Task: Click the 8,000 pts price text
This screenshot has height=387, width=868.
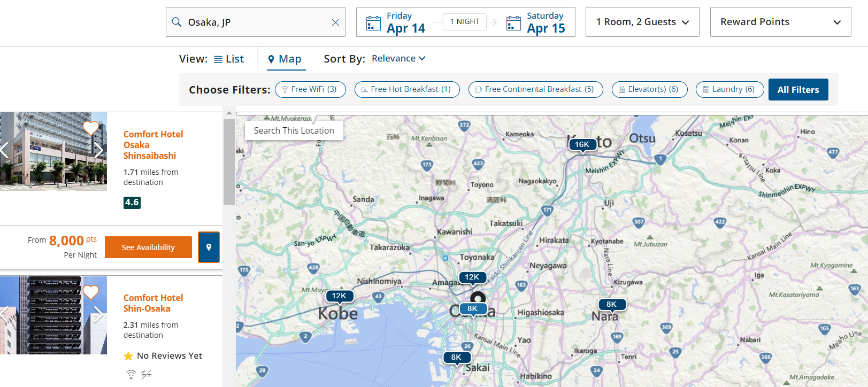Action: [73, 241]
